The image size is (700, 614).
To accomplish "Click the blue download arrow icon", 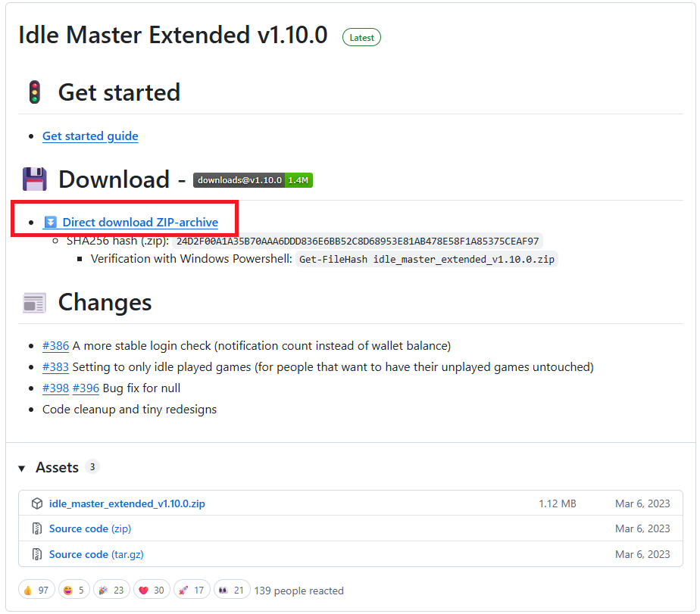I will [51, 222].
